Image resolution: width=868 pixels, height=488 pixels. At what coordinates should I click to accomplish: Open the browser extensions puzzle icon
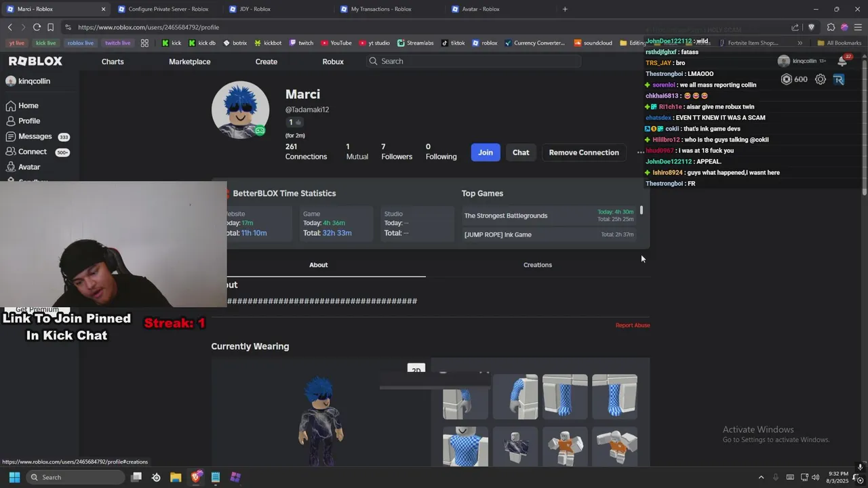pyautogui.click(x=831, y=27)
